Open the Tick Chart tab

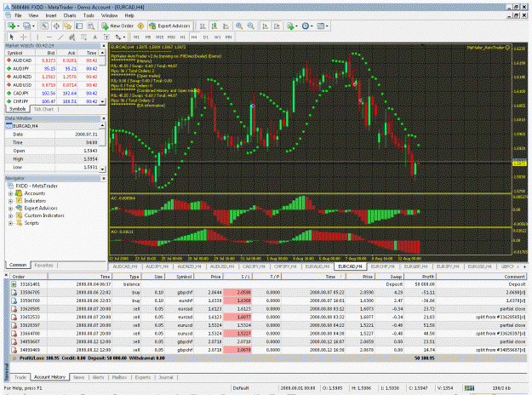tap(43, 109)
